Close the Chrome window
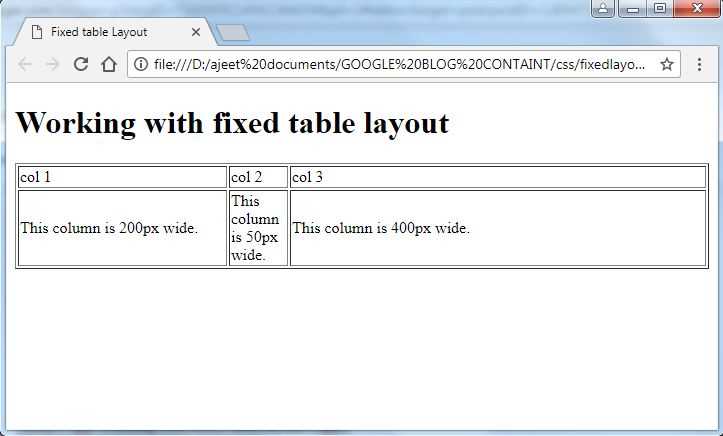Screen dimensions: 723x436 point(698,8)
